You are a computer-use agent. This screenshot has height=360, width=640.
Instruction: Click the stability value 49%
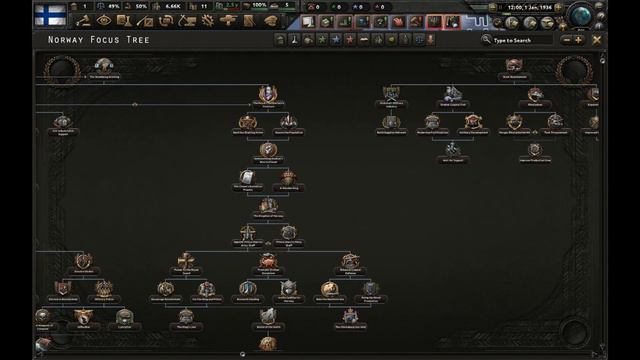(x=113, y=7)
